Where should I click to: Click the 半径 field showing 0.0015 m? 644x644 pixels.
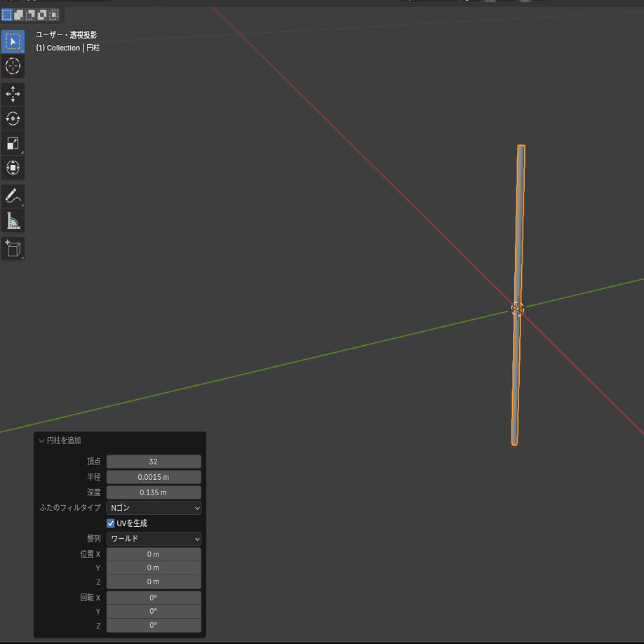pos(154,477)
